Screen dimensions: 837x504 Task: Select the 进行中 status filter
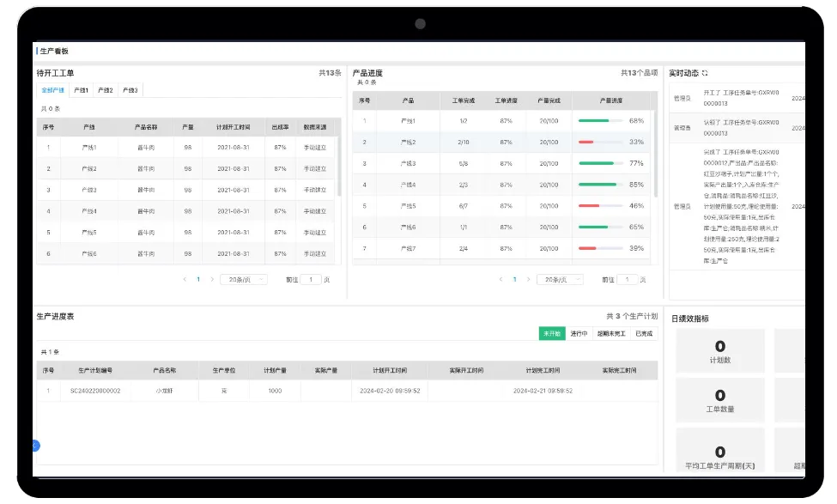[x=579, y=334]
